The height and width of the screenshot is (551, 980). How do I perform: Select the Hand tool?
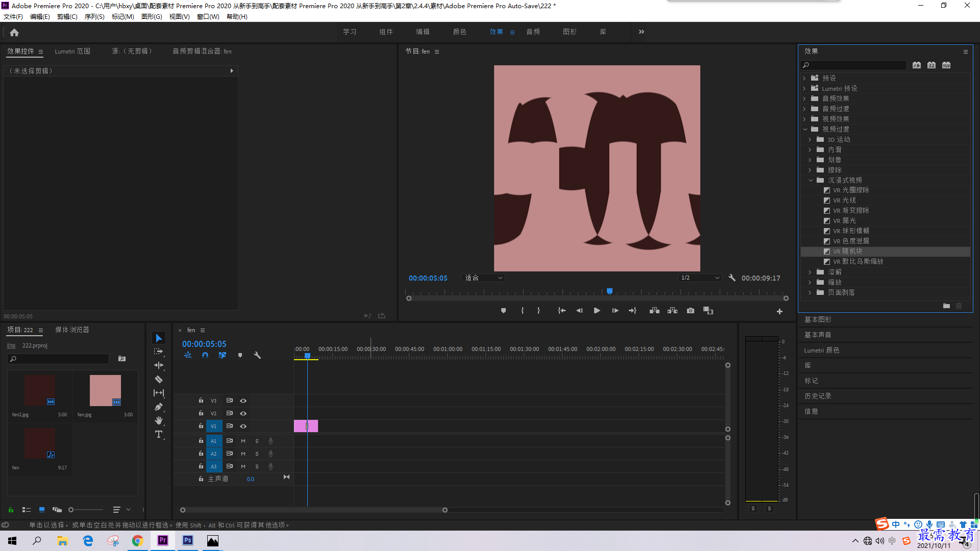(159, 420)
